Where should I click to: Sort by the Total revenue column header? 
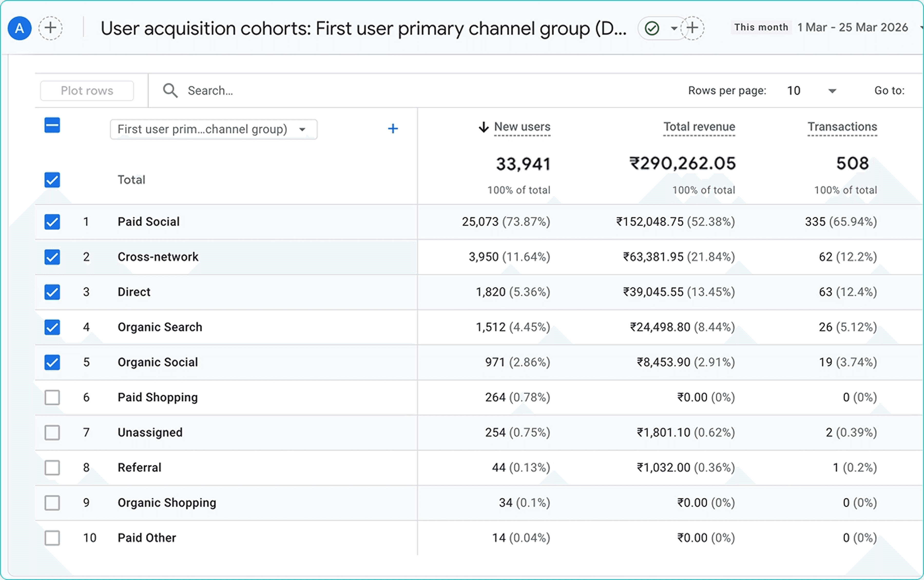(699, 127)
